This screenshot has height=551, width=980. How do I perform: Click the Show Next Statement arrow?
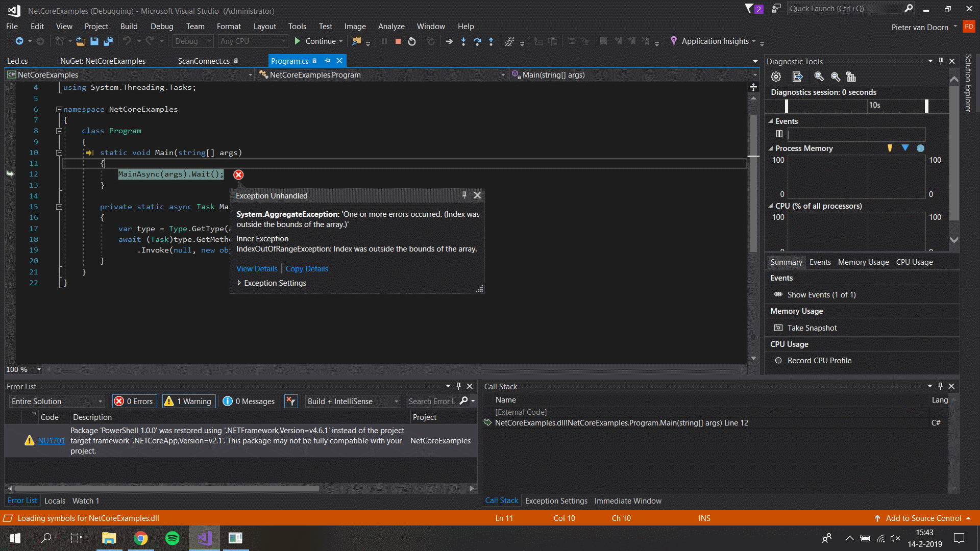tap(449, 41)
